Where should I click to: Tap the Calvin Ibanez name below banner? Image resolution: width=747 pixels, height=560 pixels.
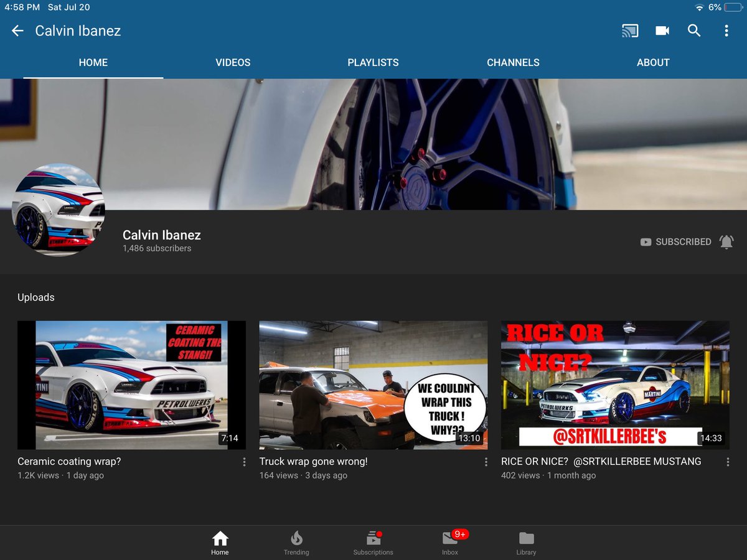click(x=162, y=235)
